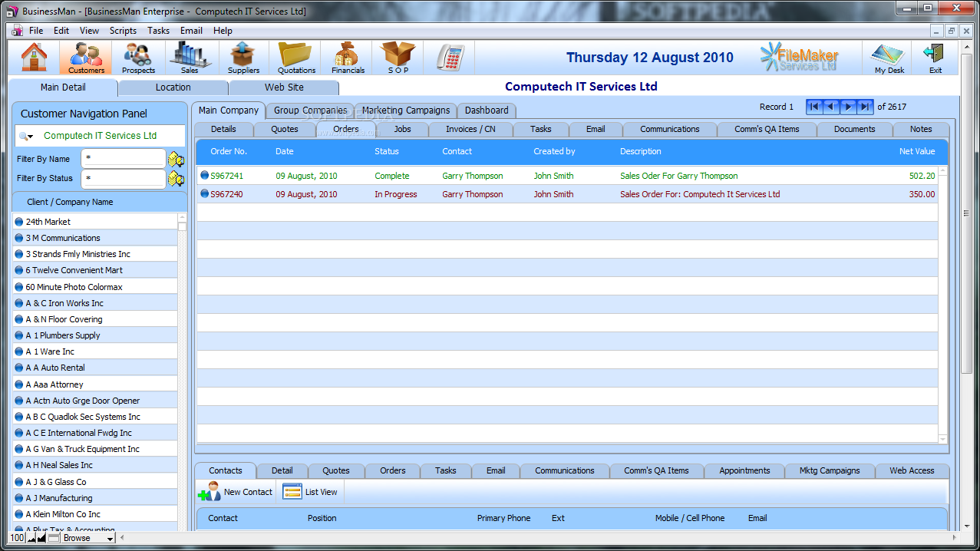Open the Tasks menu
The image size is (980, 551).
tap(159, 31)
